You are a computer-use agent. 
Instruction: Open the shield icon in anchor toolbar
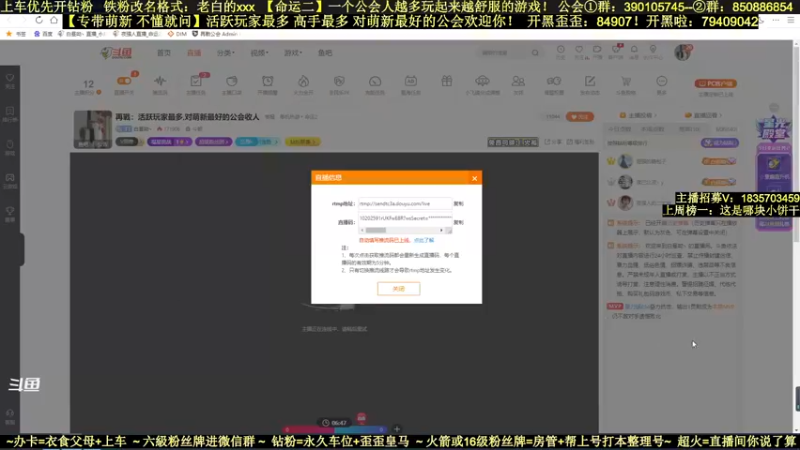click(339, 81)
